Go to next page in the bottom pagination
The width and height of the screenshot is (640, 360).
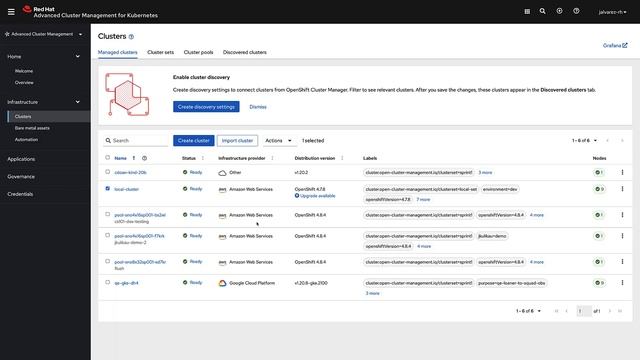(x=609, y=311)
